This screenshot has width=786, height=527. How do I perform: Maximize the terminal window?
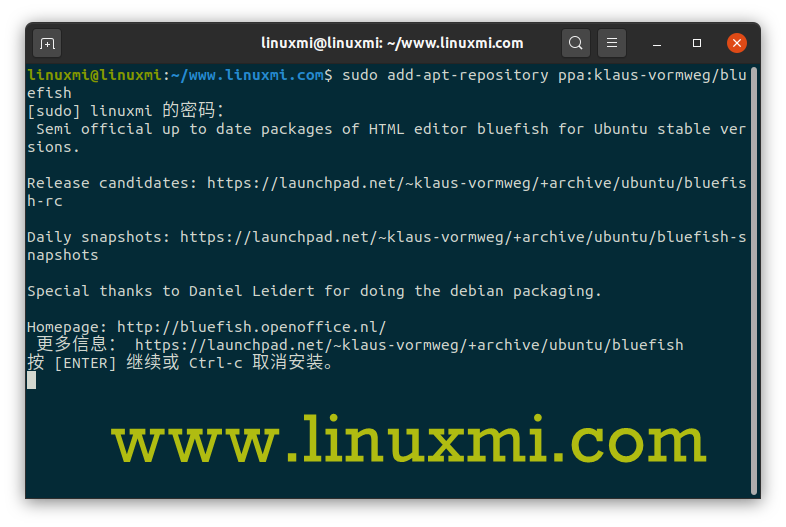(x=697, y=43)
